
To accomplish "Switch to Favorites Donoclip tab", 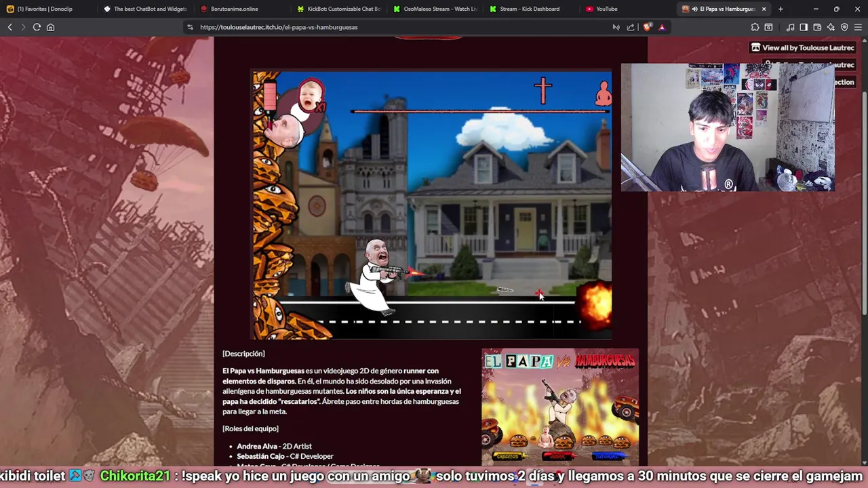I will tap(46, 9).
